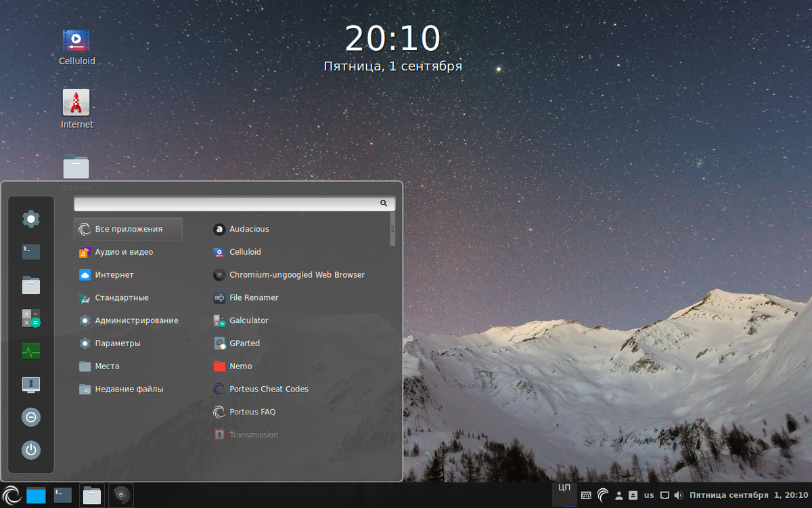Click Chromium launcher on taskbar
The image size is (812, 508).
click(x=121, y=495)
